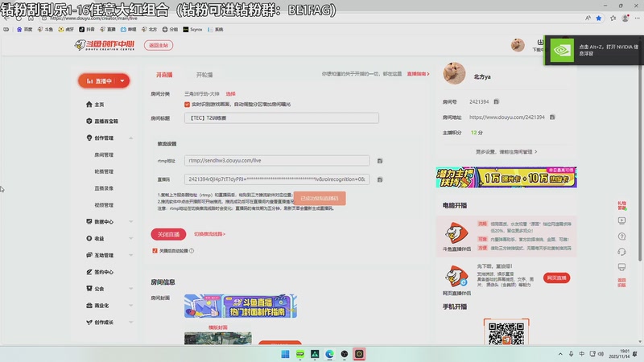Click the NVIDIA overlay notification icon

[562, 50]
